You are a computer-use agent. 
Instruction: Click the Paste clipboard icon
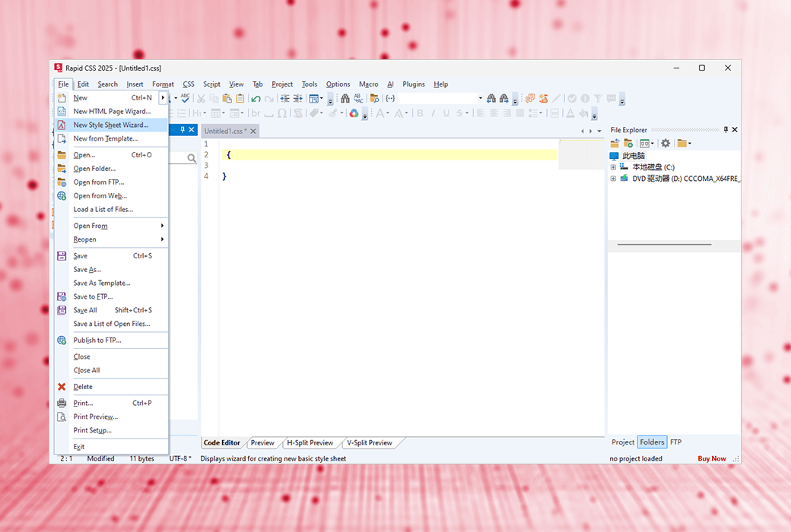(227, 98)
